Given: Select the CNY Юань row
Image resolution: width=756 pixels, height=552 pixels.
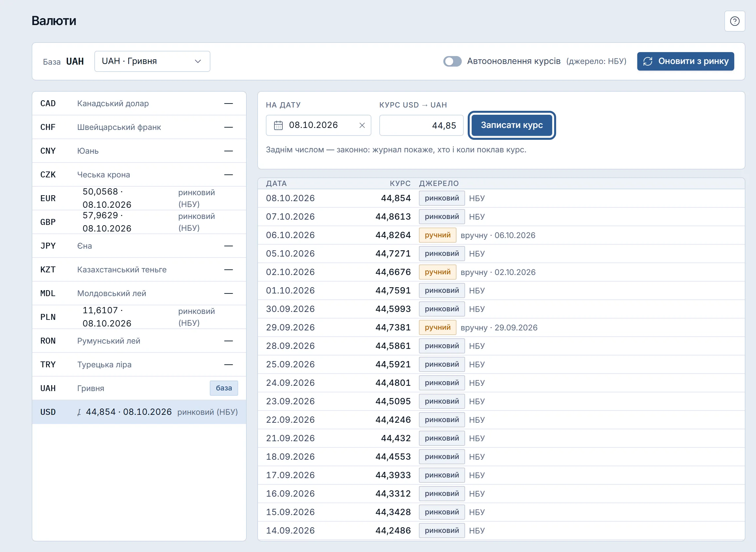Looking at the screenshot, I should [x=139, y=151].
